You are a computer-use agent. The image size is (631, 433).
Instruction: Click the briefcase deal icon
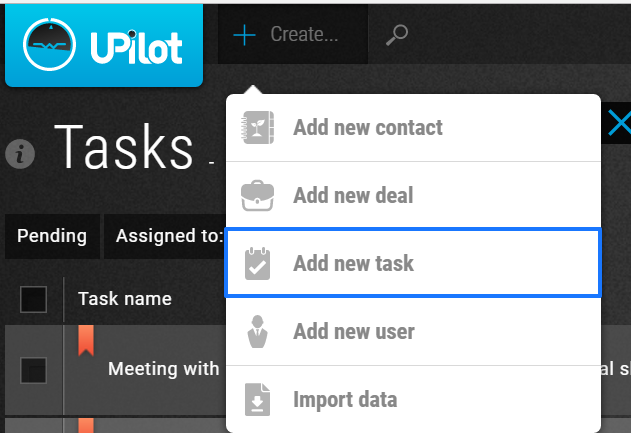click(258, 196)
